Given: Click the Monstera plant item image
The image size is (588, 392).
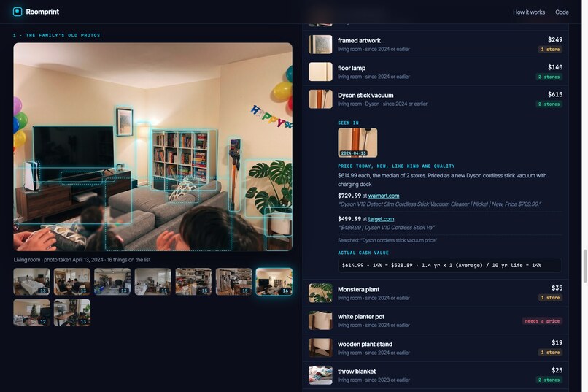Looking at the screenshot, I should pos(320,293).
